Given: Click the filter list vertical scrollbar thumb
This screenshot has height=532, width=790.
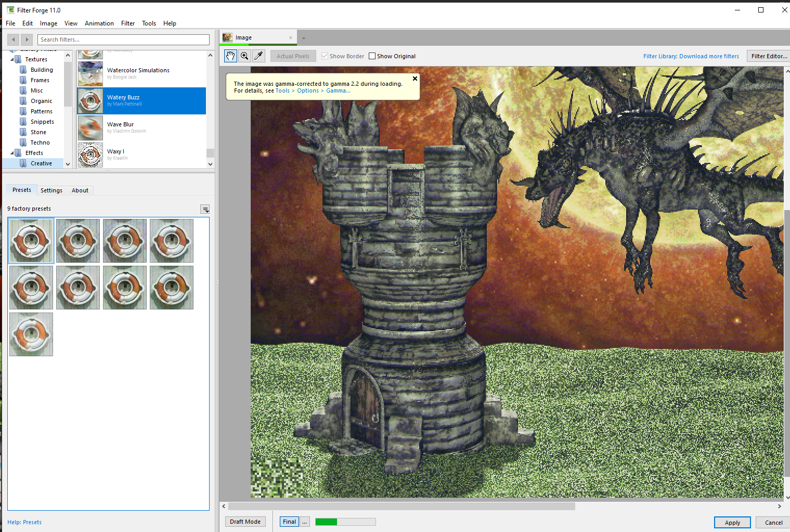Looking at the screenshot, I should (210, 153).
